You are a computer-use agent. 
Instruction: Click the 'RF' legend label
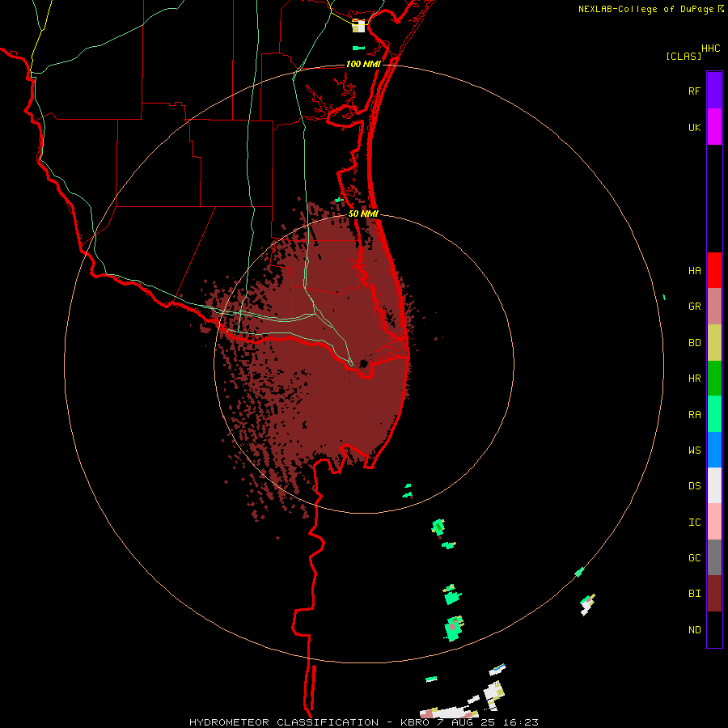pyautogui.click(x=694, y=91)
